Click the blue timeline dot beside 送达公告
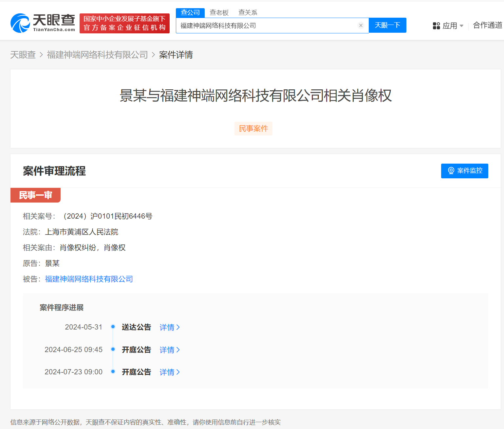The image size is (504, 429). point(113,327)
